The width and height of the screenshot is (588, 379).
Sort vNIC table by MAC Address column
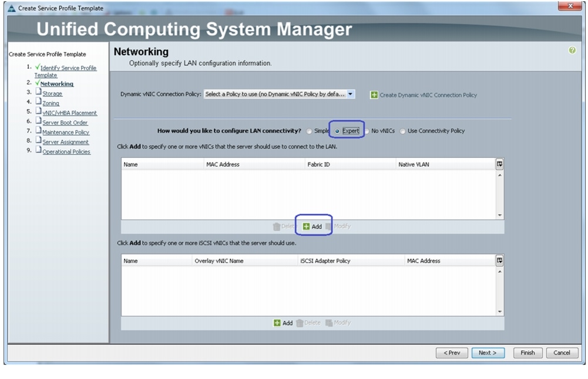click(x=254, y=164)
